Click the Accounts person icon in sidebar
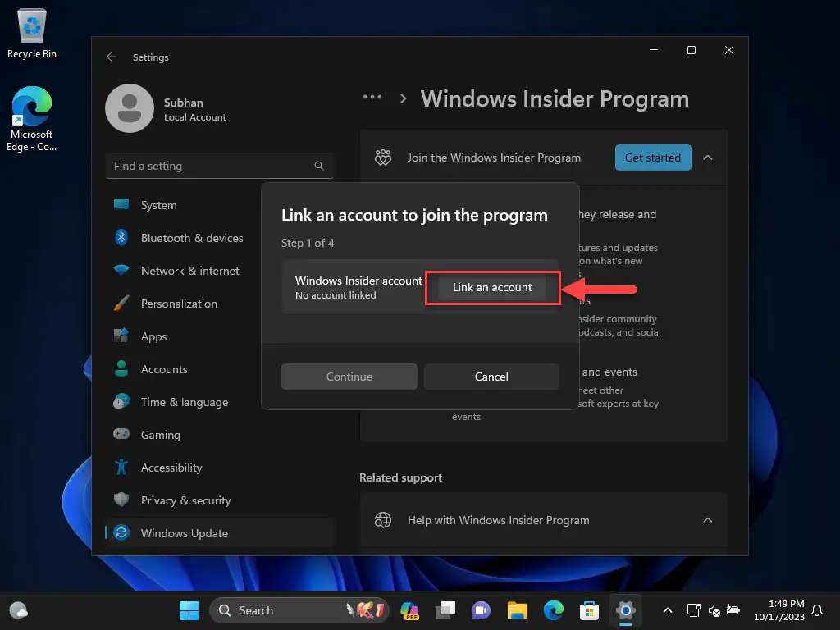 [x=121, y=368]
